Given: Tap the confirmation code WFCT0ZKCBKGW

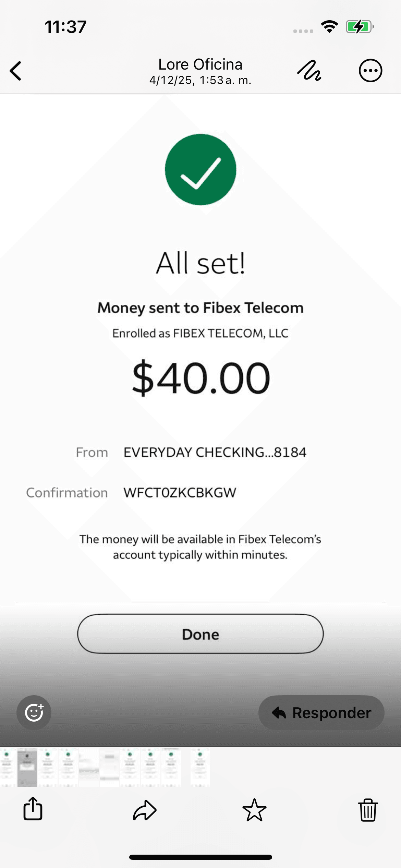Looking at the screenshot, I should [x=180, y=493].
